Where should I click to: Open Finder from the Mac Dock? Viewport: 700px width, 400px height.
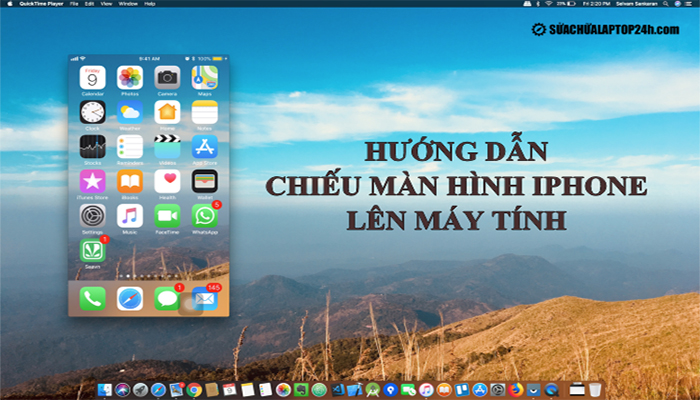click(104, 390)
